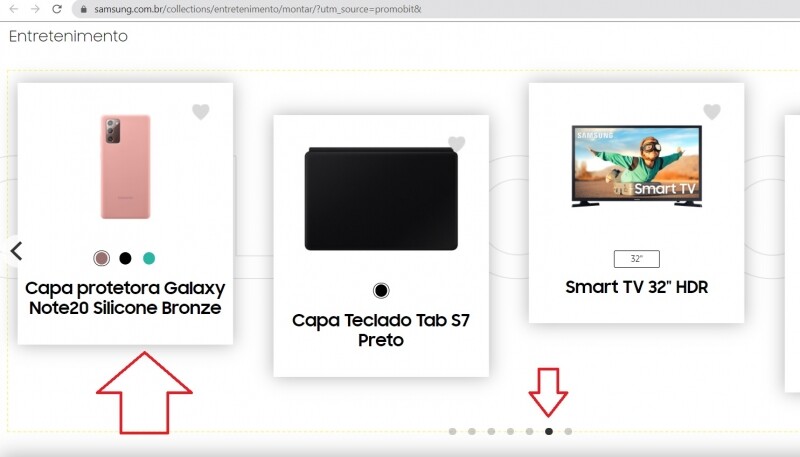
Task: Favorite the Galaxy Note20 case with heart
Action: click(x=200, y=112)
